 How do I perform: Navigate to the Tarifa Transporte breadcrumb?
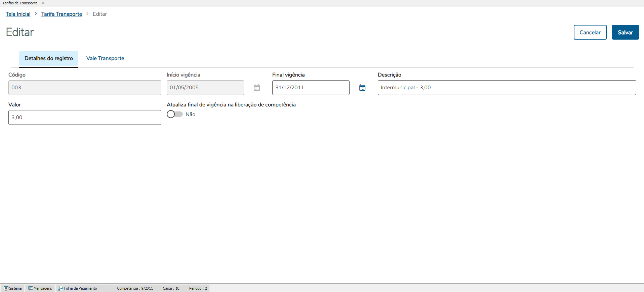[x=62, y=14]
